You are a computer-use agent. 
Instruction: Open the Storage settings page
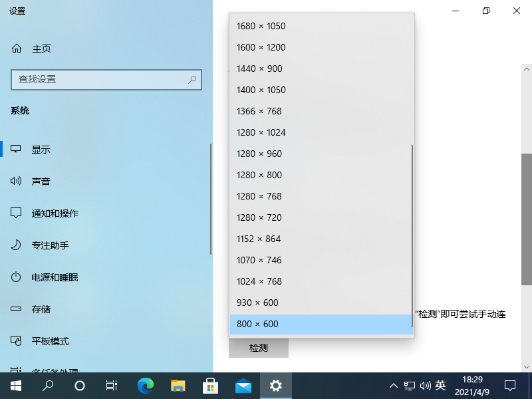41,309
